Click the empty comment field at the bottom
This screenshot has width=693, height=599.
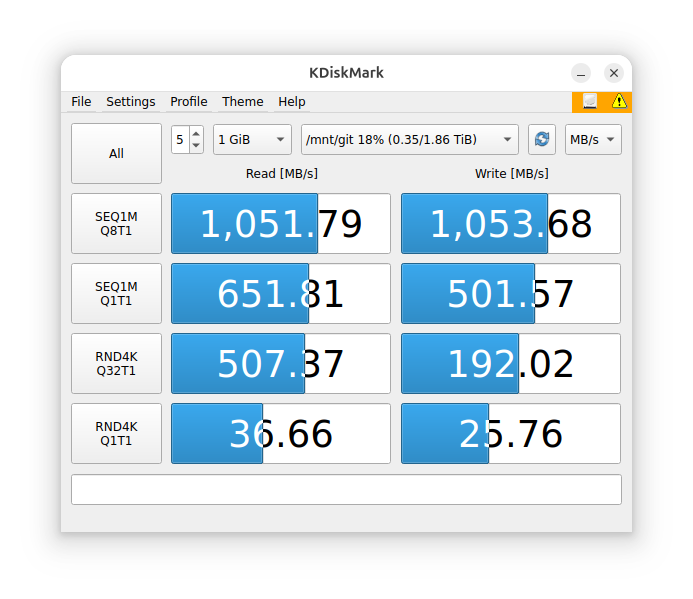346,490
